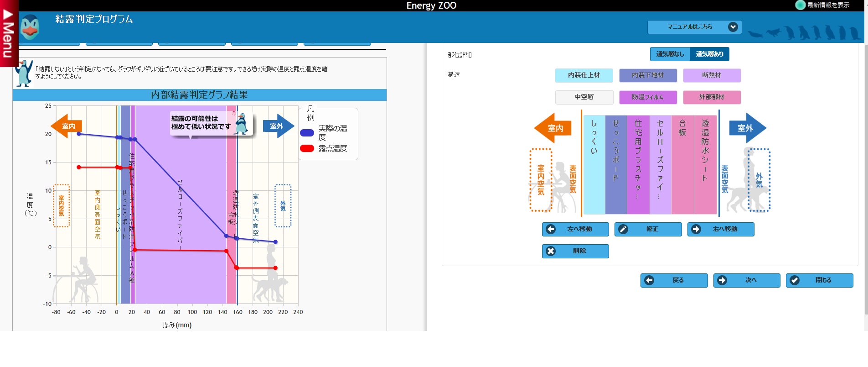Click 外気 dotted label on graph
Screen dimensions: 868x367
[x=283, y=206]
